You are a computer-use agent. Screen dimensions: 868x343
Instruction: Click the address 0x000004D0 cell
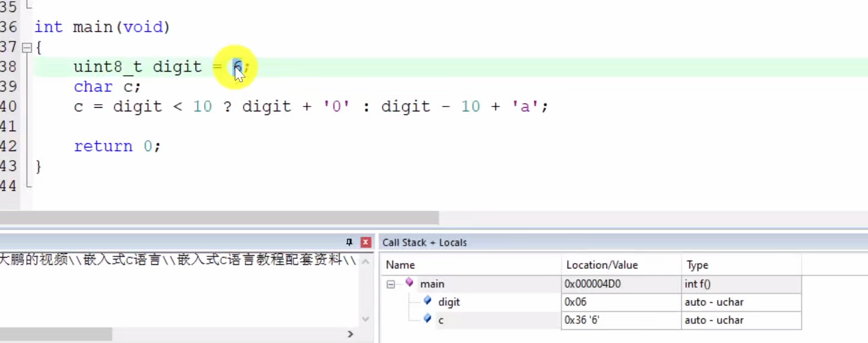(621, 284)
